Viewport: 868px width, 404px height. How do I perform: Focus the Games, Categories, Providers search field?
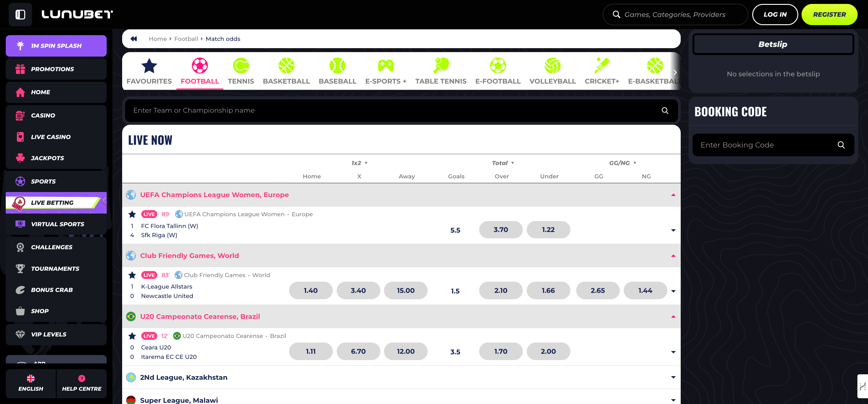pyautogui.click(x=675, y=15)
